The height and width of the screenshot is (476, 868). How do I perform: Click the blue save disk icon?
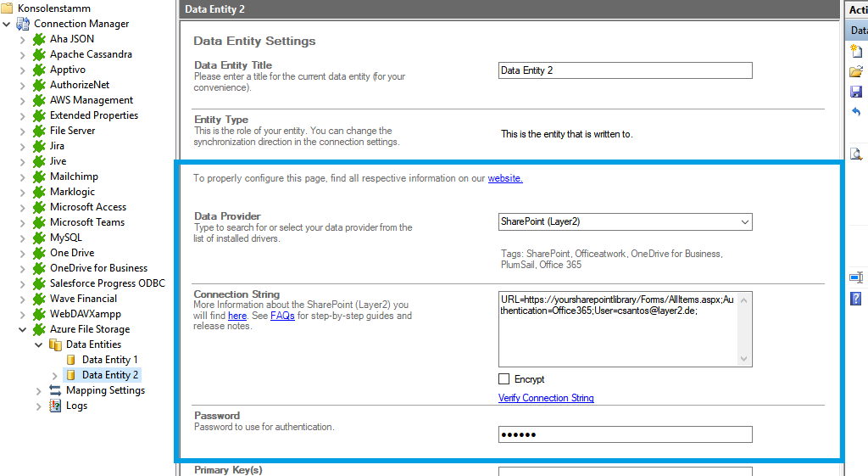[x=856, y=92]
